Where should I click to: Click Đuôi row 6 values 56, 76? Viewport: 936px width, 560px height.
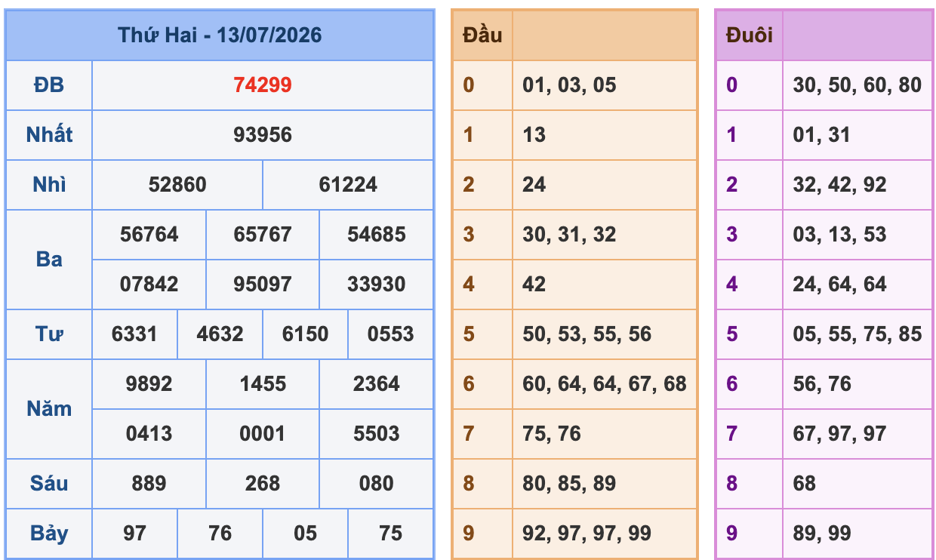click(x=821, y=384)
